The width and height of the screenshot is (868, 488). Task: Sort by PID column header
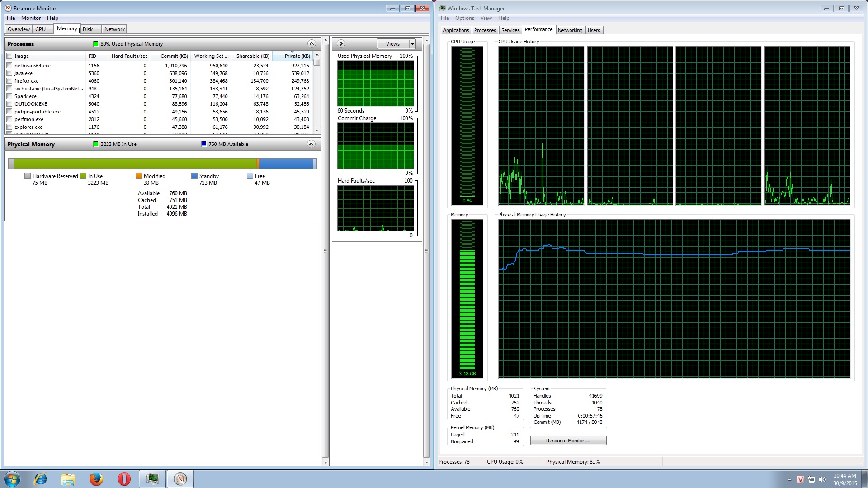pyautogui.click(x=97, y=56)
